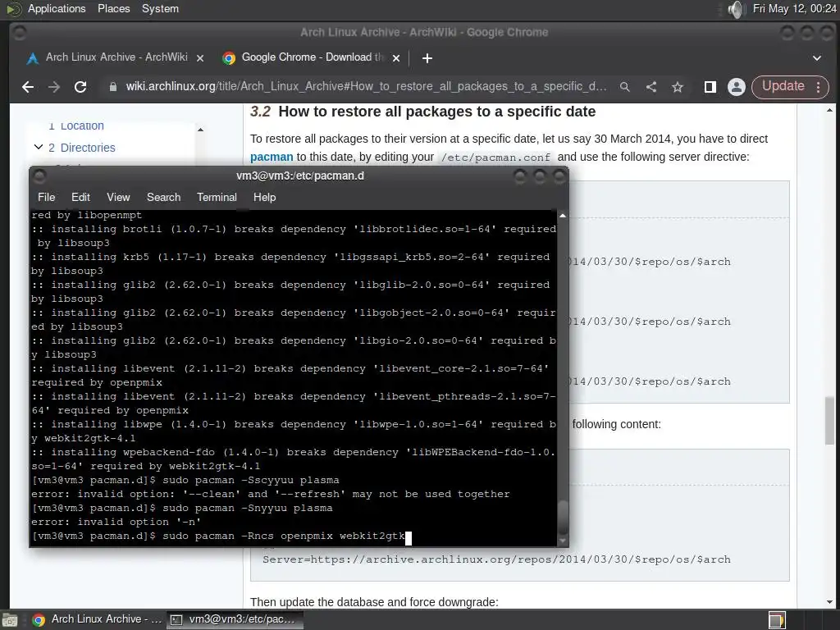Open the terminal Search menu
Viewport: 840px width, 630px height.
pos(163,197)
